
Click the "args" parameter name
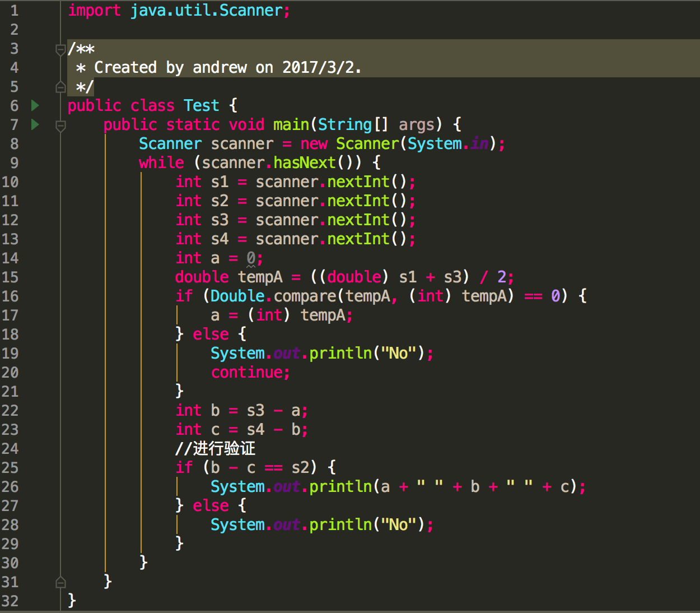416,124
